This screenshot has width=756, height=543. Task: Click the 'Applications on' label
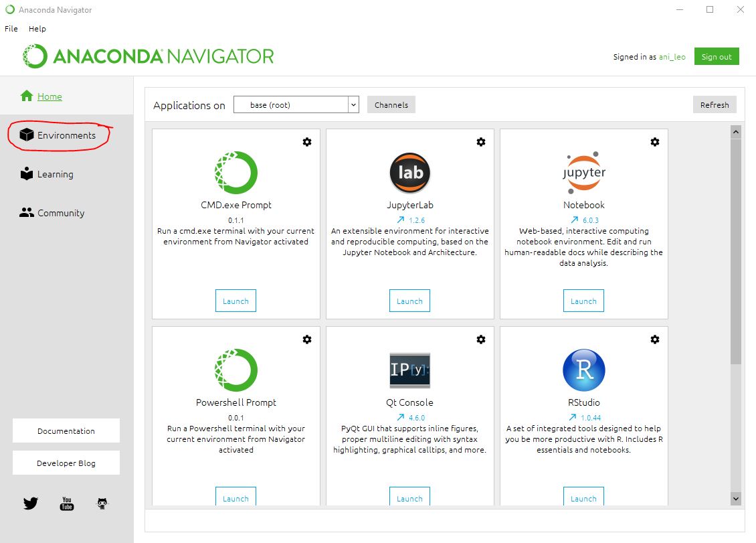coord(189,105)
